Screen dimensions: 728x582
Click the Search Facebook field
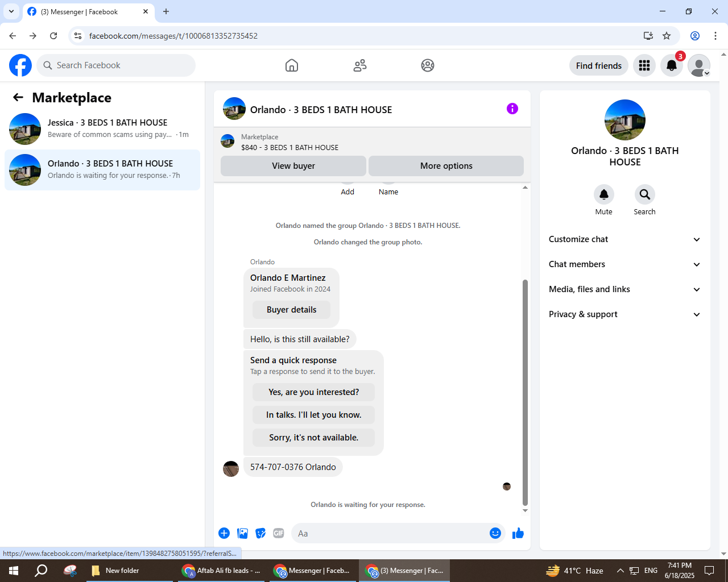pos(116,65)
